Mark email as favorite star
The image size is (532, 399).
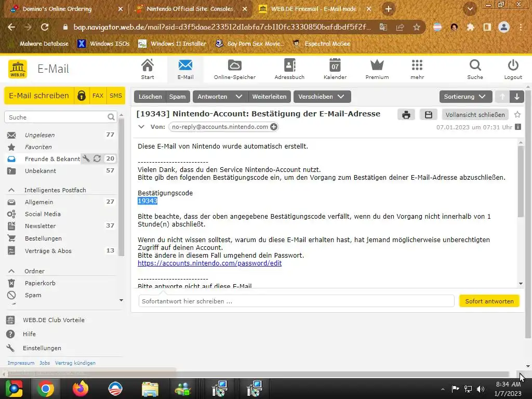(x=517, y=115)
